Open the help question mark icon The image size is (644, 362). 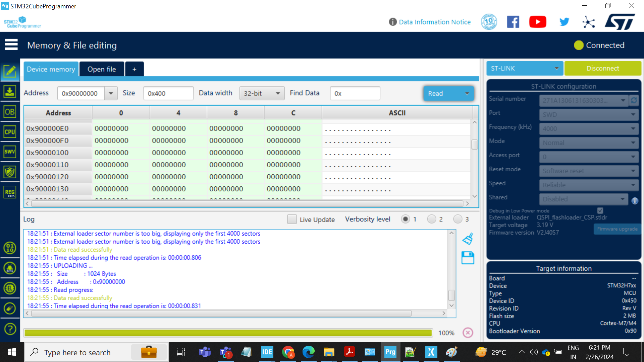10,329
